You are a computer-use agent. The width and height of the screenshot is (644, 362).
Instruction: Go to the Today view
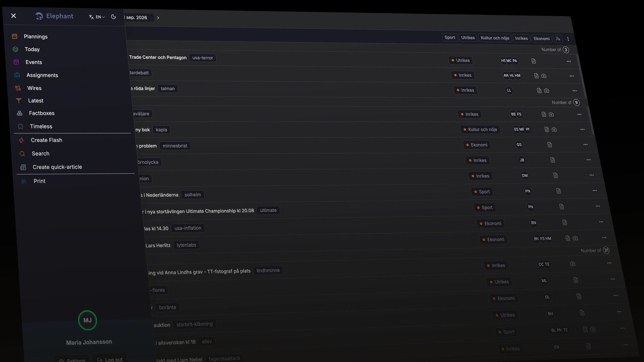pyautogui.click(x=32, y=49)
